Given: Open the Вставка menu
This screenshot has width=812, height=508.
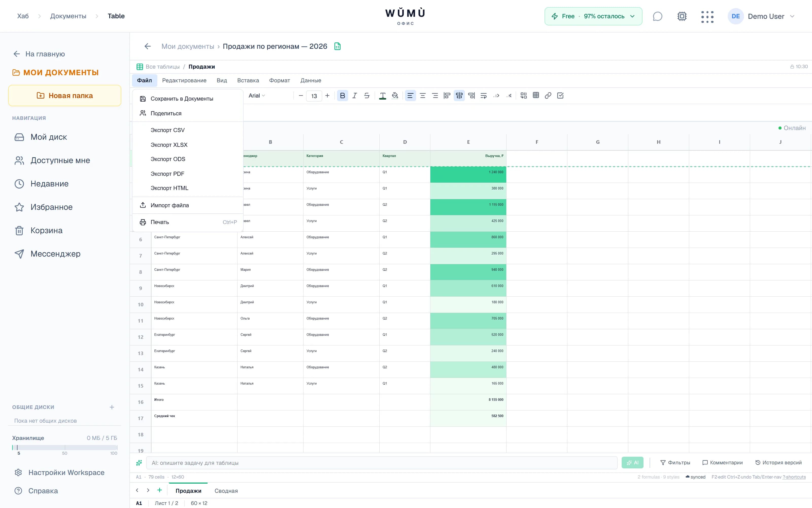Looking at the screenshot, I should point(248,80).
